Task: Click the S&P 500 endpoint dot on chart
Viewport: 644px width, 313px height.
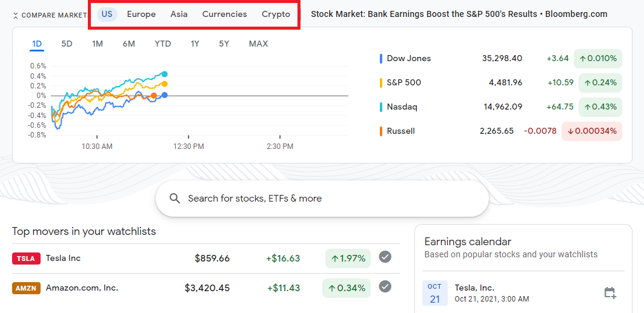Action: 165,84
